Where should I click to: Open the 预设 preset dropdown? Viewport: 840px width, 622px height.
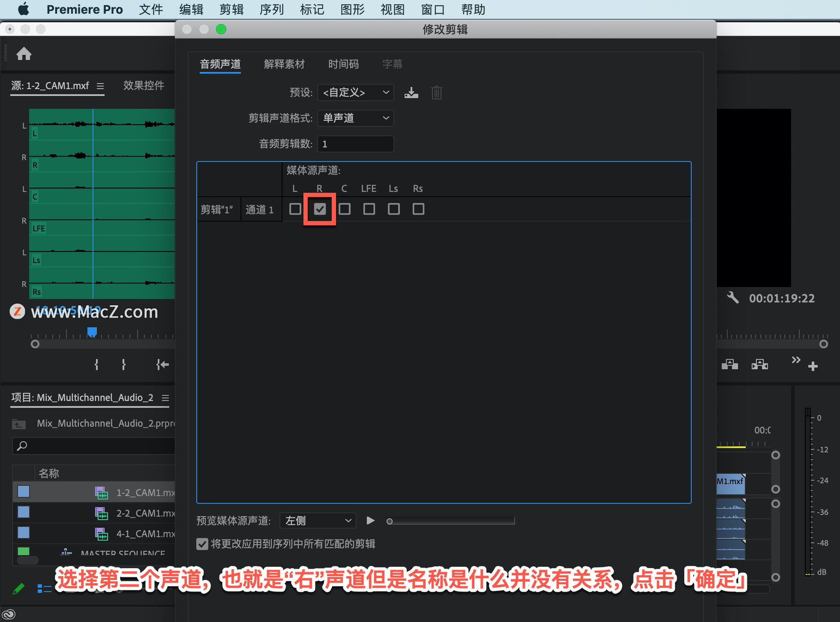[355, 93]
